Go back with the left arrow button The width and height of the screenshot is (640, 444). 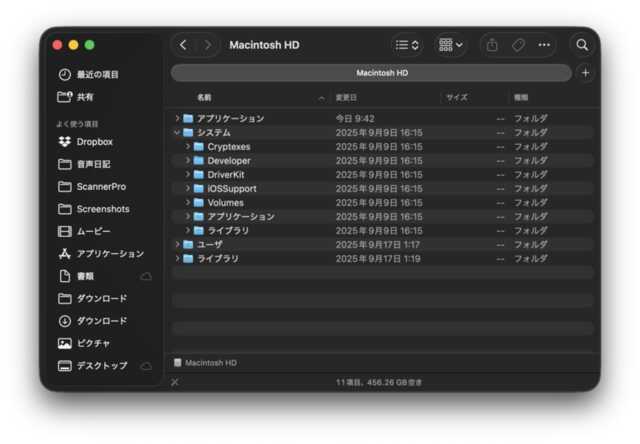tap(183, 45)
